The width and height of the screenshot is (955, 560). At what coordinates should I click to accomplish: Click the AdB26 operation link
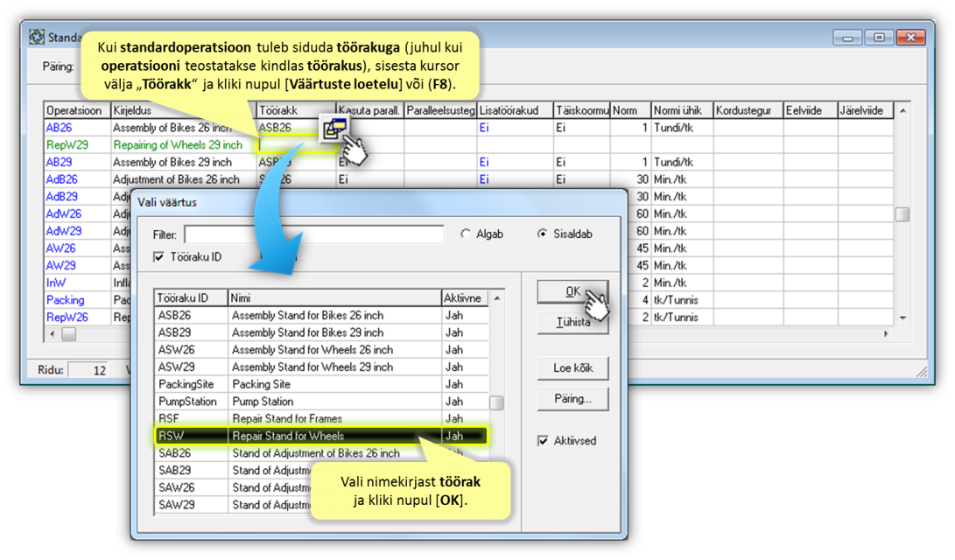click(62, 179)
